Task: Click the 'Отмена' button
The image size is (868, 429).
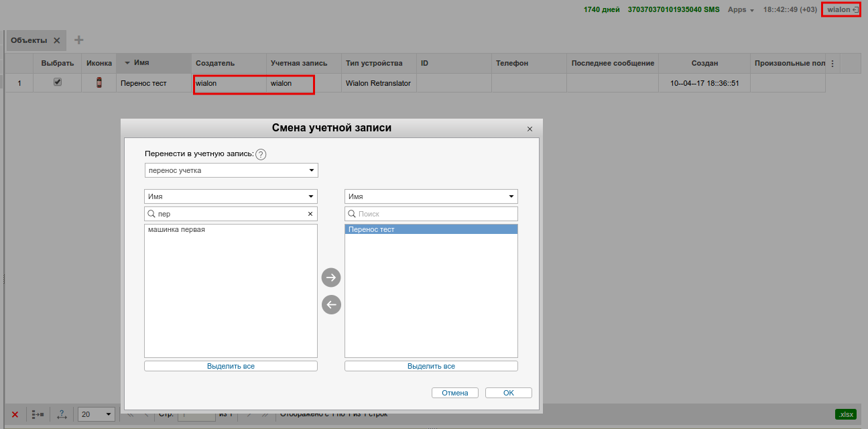Action: point(454,393)
